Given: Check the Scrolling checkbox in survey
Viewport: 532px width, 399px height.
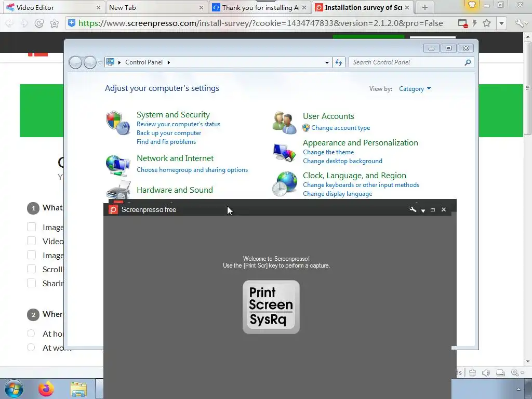Looking at the screenshot, I should [31, 269].
